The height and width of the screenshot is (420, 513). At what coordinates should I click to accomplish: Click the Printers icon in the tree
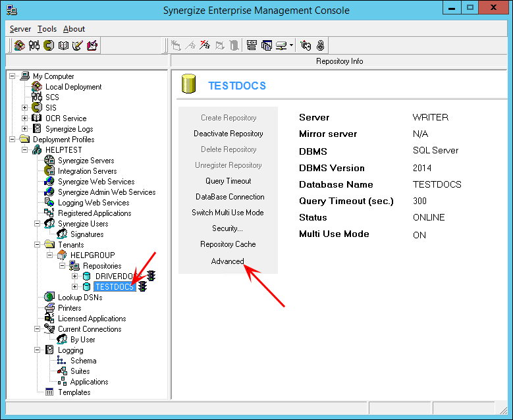[49, 308]
